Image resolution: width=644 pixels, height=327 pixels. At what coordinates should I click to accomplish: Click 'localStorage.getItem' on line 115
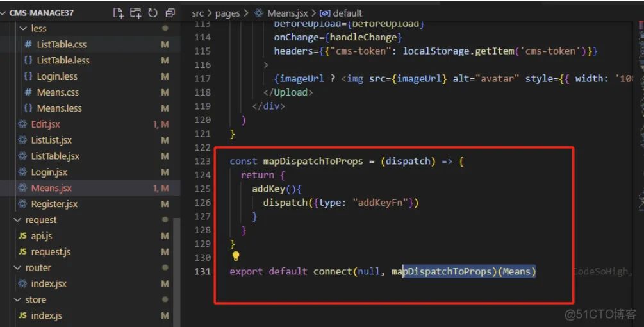(x=458, y=51)
